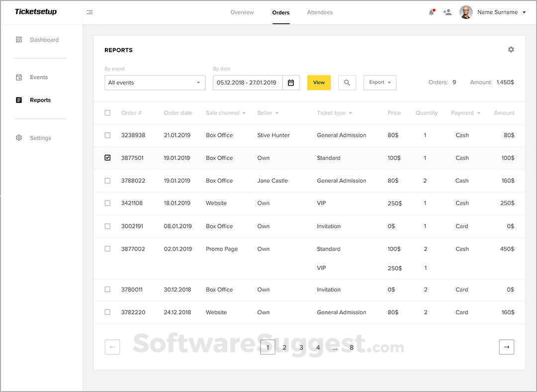Switch to the Overview tab

(242, 12)
